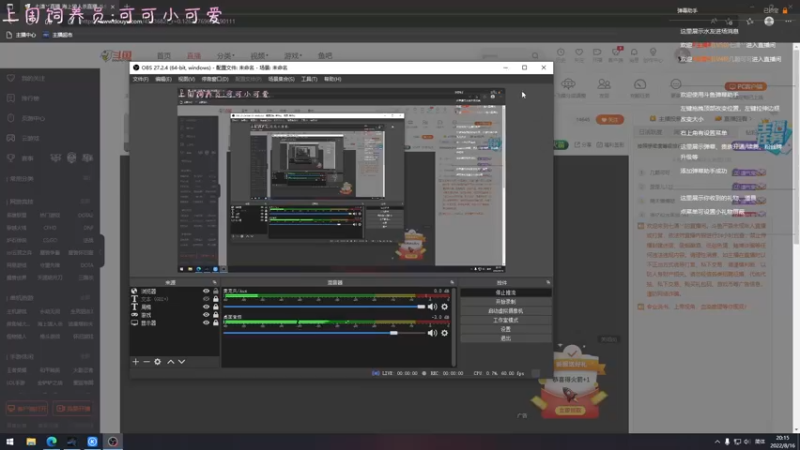Click the search magnifier on the Douyu header
Viewport: 800px width, 450px height.
(x=535, y=56)
